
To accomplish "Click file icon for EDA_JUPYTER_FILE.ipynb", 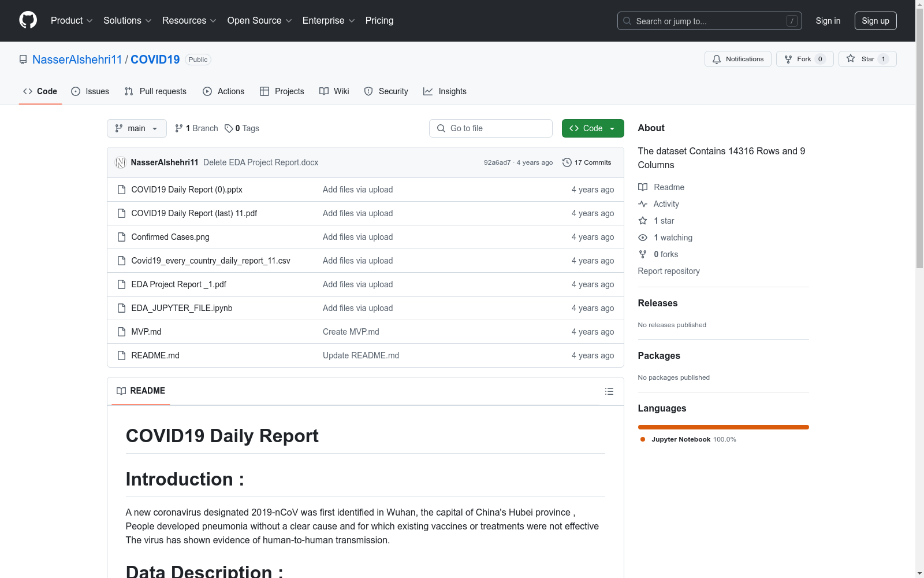I will click(121, 308).
